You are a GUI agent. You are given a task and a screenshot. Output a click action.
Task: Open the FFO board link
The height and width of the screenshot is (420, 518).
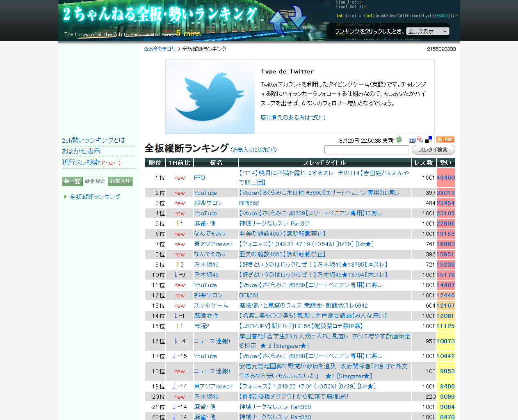pos(199,178)
